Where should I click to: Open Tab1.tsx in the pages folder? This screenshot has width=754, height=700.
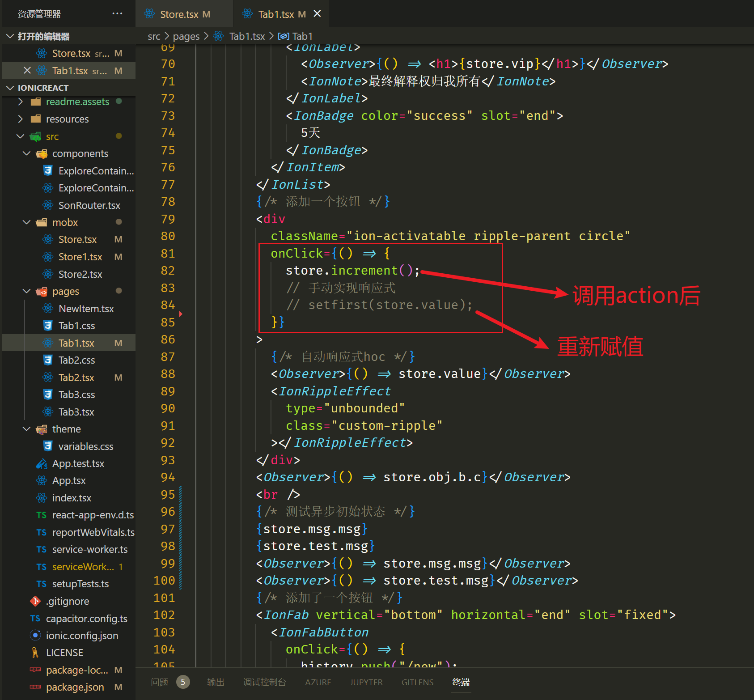(69, 343)
